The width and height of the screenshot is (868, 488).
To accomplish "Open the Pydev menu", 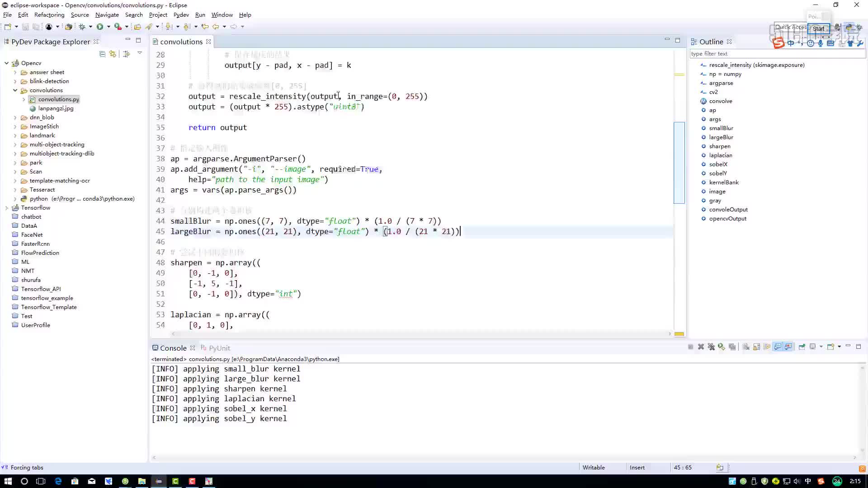I will click(x=181, y=15).
